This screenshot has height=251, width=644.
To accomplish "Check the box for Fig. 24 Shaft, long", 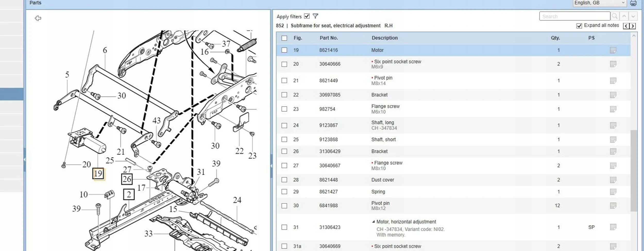I will (284, 125).
